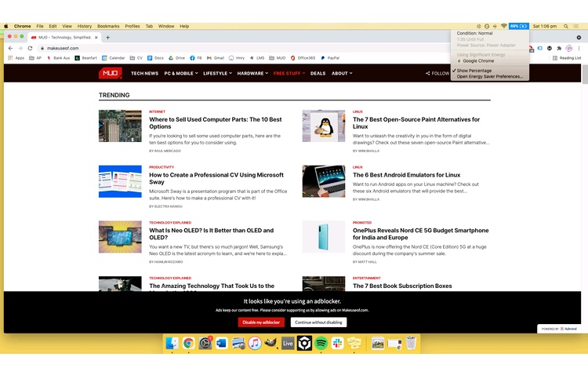Click the page vertical scrollbar
This screenshot has width=588, height=379.
(x=584, y=74)
